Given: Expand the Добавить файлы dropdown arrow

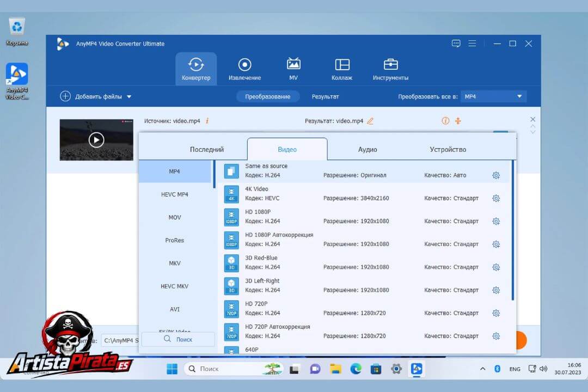Looking at the screenshot, I should (x=129, y=96).
